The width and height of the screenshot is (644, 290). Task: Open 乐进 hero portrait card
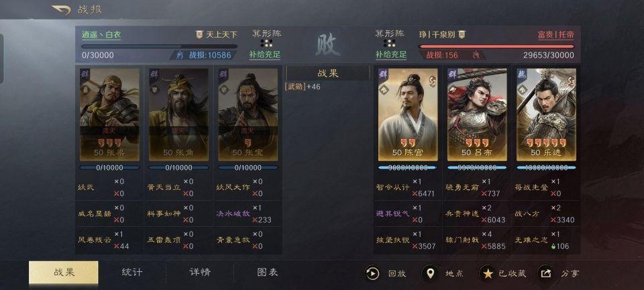[546, 115]
